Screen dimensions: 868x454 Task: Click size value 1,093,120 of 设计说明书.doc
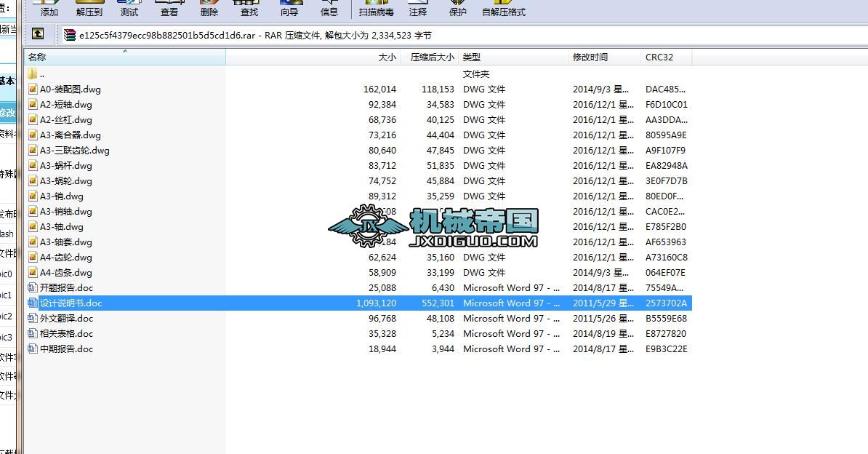(377, 303)
